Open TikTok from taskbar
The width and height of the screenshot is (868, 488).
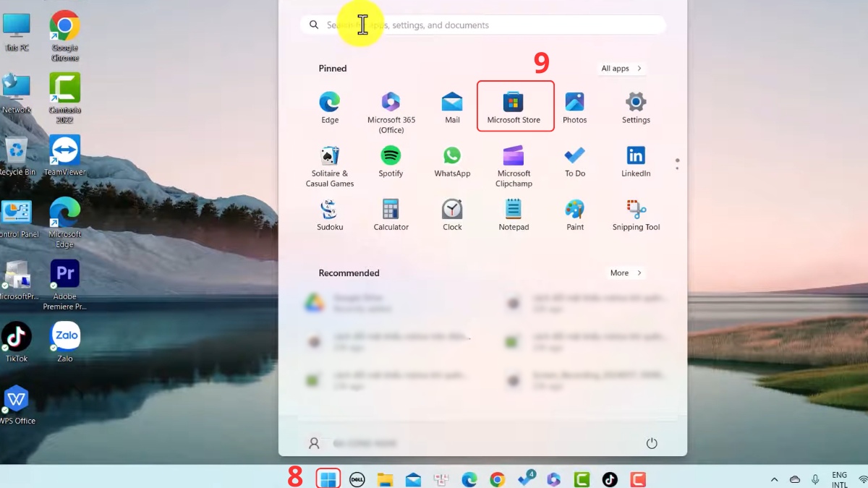[610, 479]
